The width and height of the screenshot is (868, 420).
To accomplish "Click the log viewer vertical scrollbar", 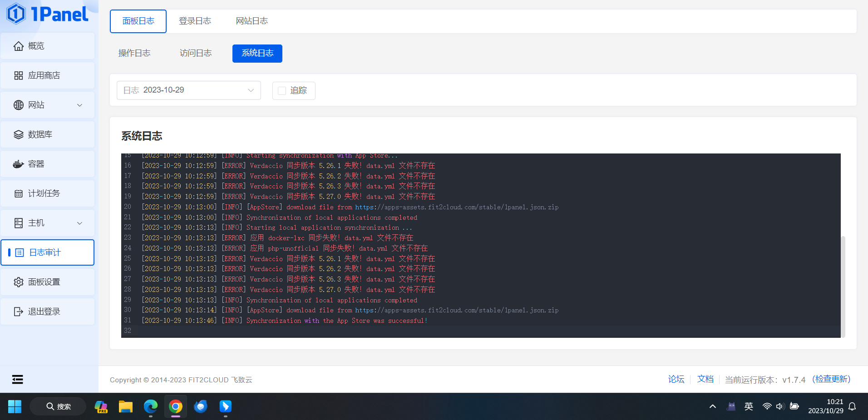I will tap(843, 286).
